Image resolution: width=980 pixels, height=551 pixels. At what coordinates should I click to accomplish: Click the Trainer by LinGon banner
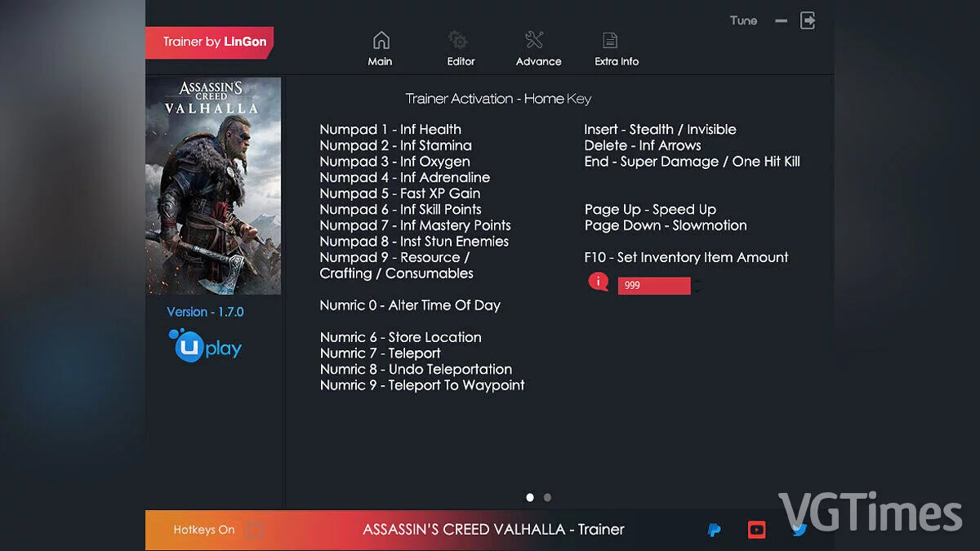(209, 42)
